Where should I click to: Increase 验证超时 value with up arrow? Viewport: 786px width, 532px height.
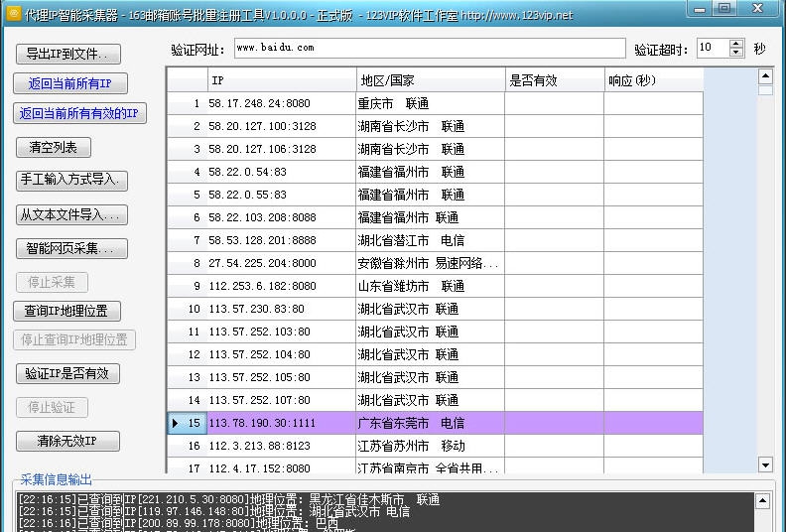[x=736, y=44]
